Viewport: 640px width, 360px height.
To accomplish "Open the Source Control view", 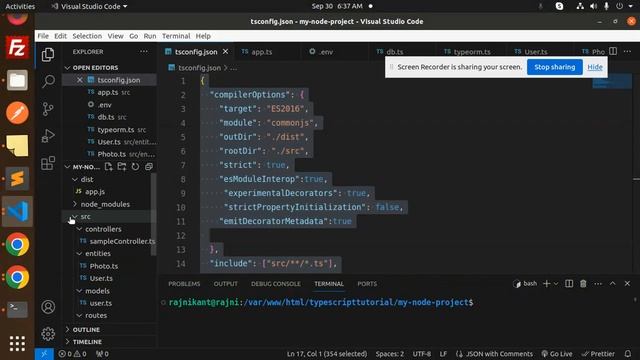I will (48, 109).
